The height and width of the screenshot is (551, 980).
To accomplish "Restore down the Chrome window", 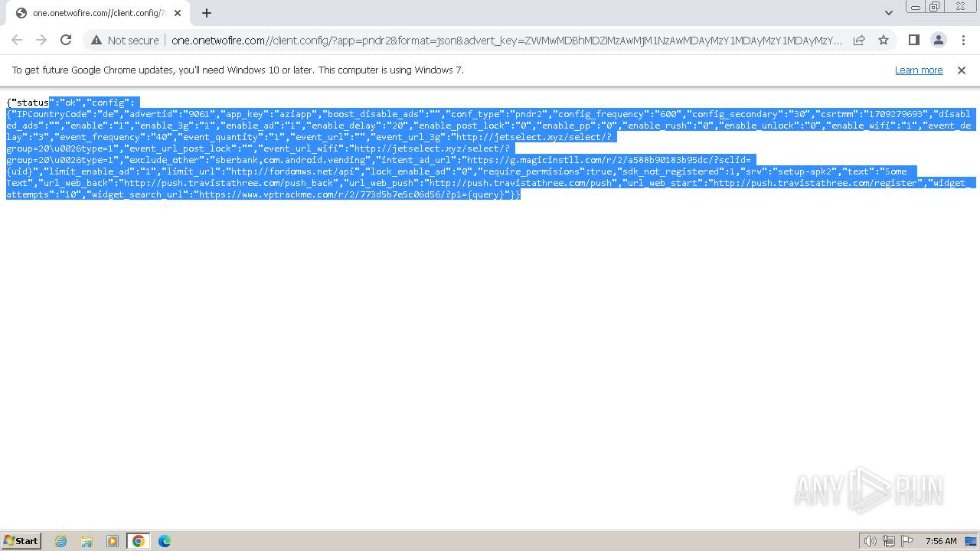I will point(935,7).
